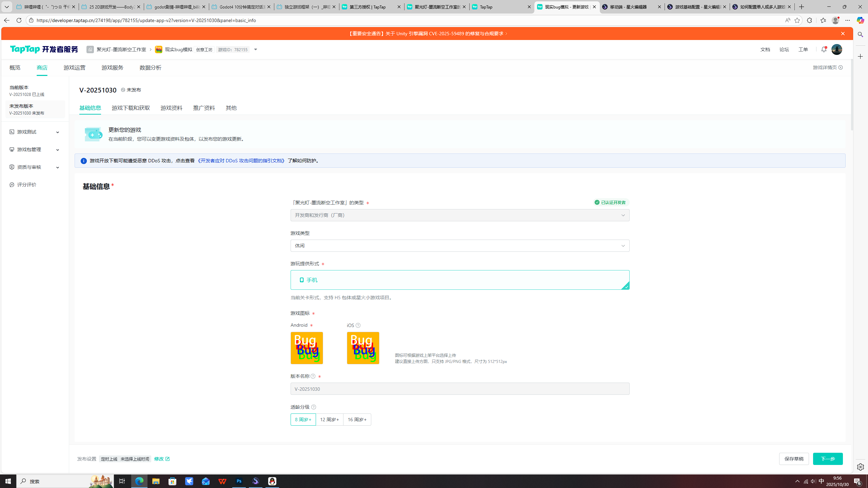The image size is (868, 488).
Task: Click the help icon next to iOS
Action: pos(358,325)
